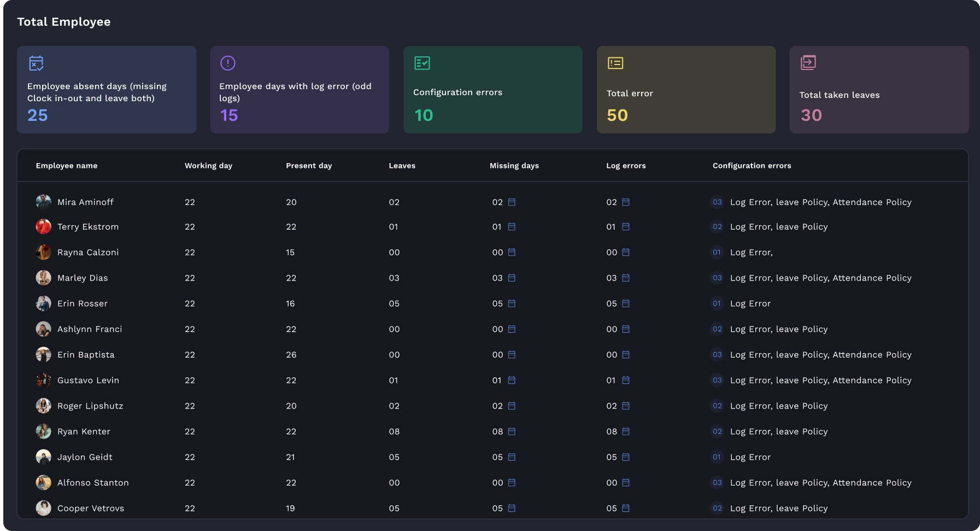
Task: Click the calendar icon on the Employee absent days card
Action: point(37,63)
